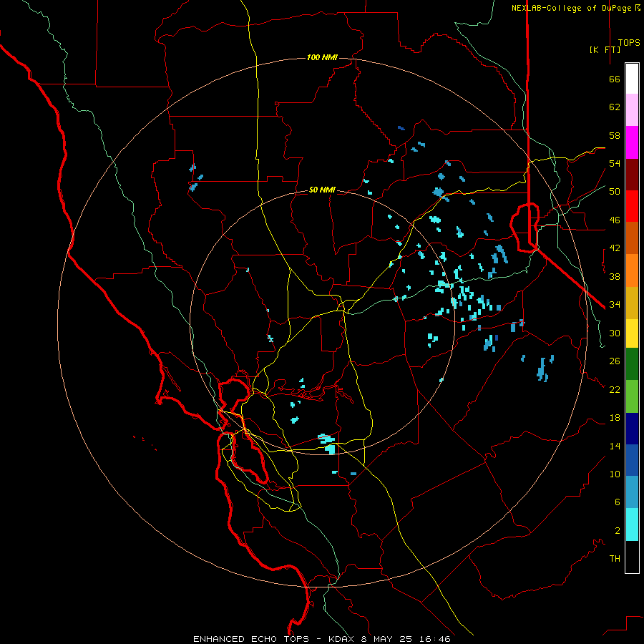644x644 pixels.
Task: Click the 14 value on the legend
Action: click(x=615, y=446)
